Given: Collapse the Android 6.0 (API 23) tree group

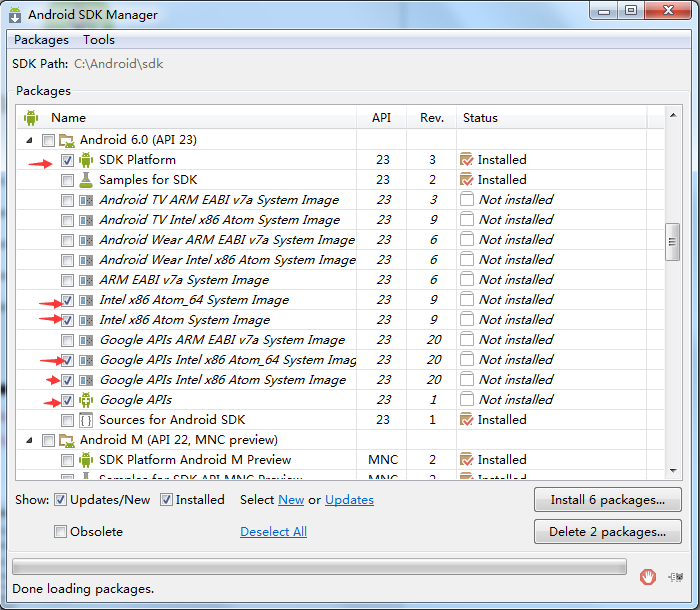Looking at the screenshot, I should [29, 140].
